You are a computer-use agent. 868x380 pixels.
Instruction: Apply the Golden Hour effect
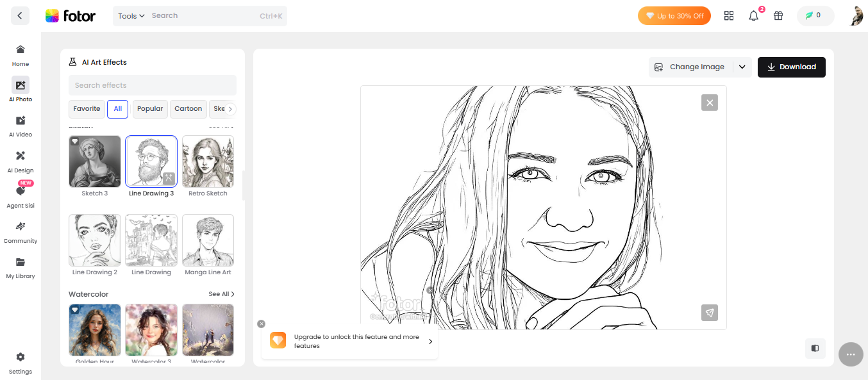coord(95,330)
